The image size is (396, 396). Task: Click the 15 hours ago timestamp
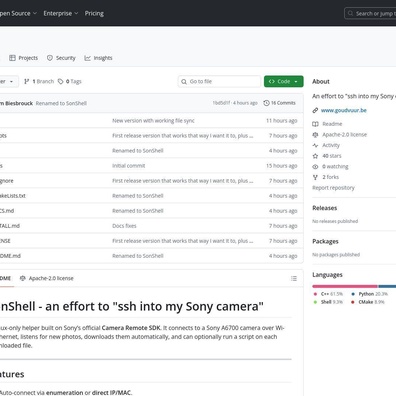pyautogui.click(x=282, y=166)
